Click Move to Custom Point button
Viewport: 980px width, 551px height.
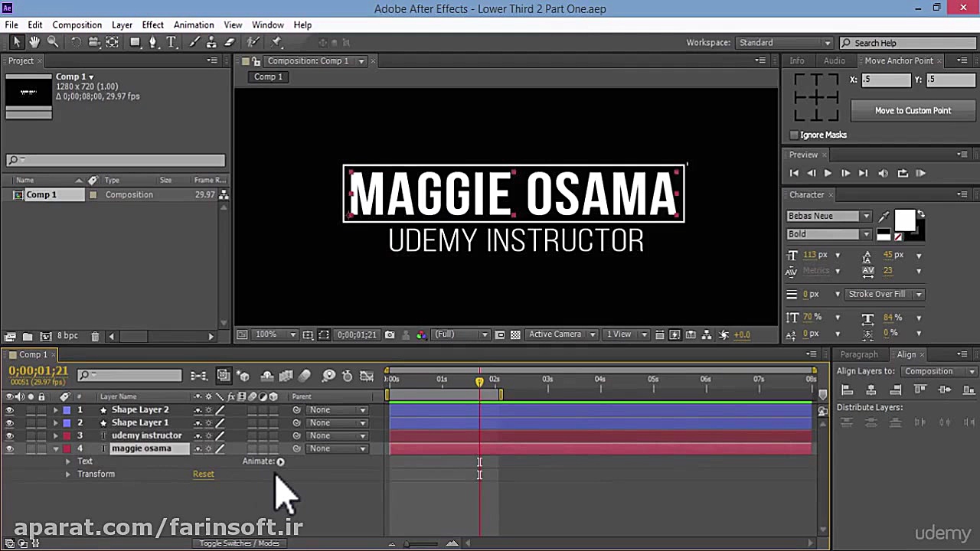click(913, 110)
